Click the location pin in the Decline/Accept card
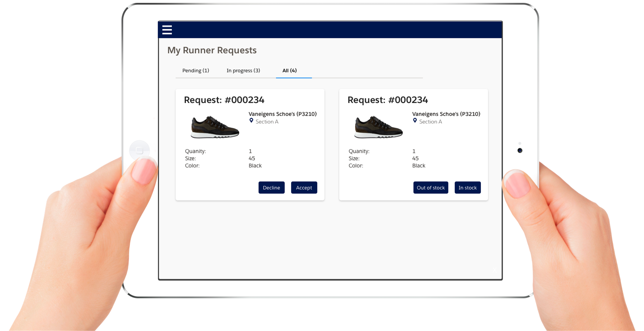This screenshot has width=644, height=331. click(251, 121)
